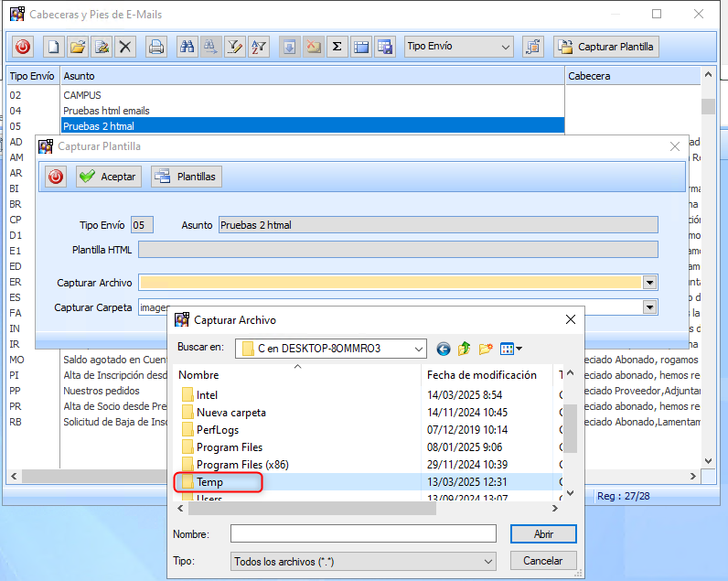This screenshot has width=728, height=581.
Task: Click the up one level folder icon
Action: [x=465, y=349]
